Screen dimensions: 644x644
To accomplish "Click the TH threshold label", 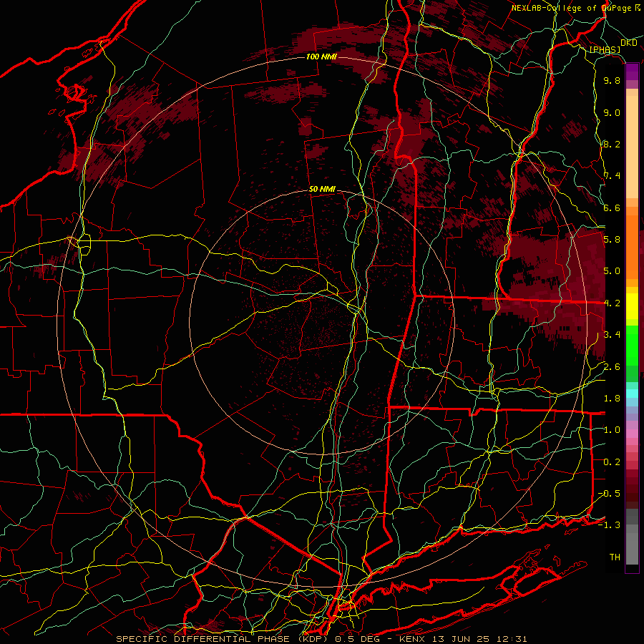I will tap(615, 557).
